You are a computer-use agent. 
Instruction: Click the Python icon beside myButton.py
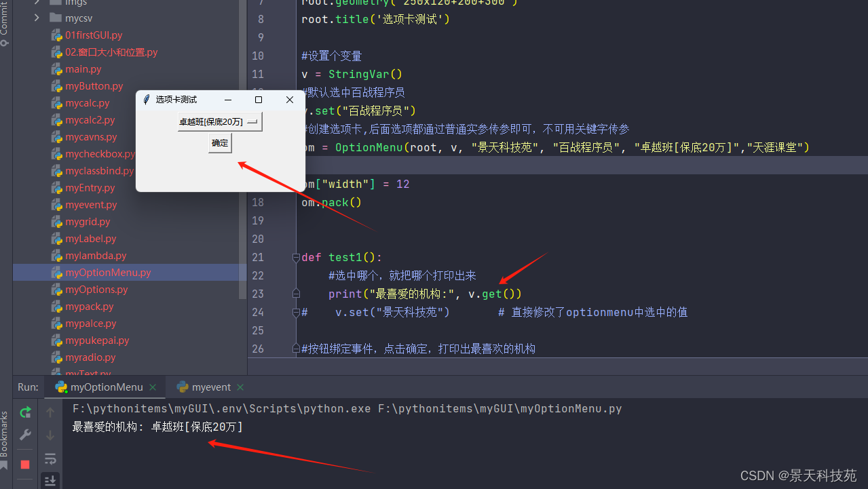[57, 86]
